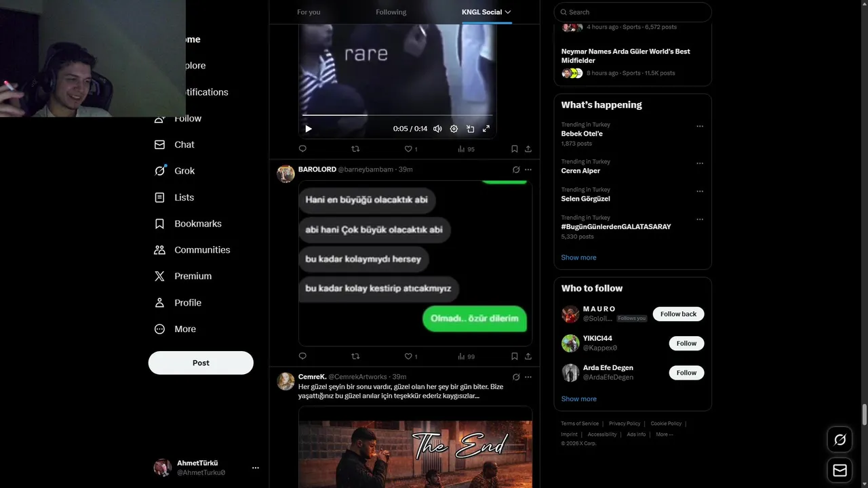Image resolution: width=868 pixels, height=488 pixels.
Task: Share the BAROLORD post
Action: (528, 357)
